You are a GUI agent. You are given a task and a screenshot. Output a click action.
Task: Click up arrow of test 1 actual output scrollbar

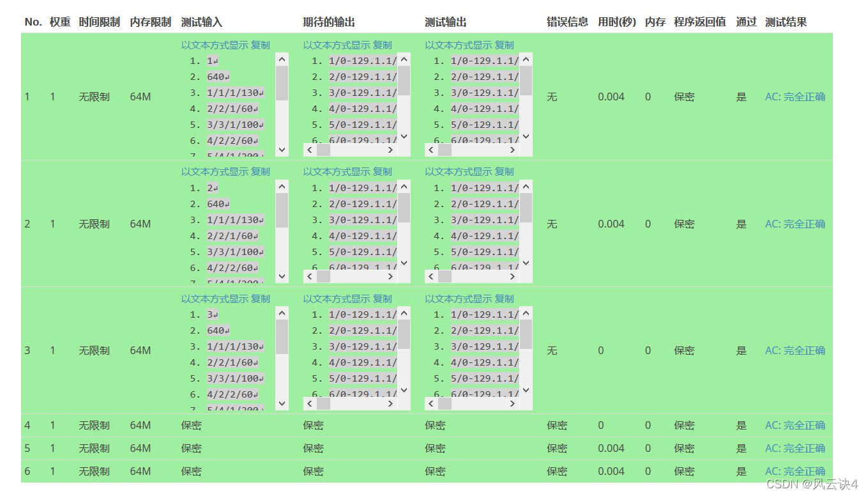[x=526, y=59]
